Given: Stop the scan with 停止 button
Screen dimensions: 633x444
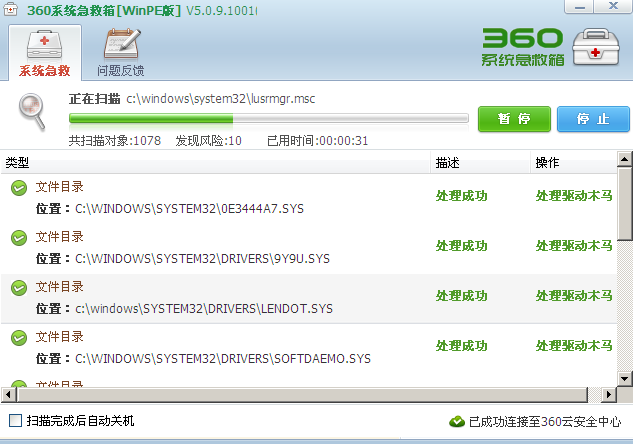Looking at the screenshot, I should pyautogui.click(x=593, y=119).
